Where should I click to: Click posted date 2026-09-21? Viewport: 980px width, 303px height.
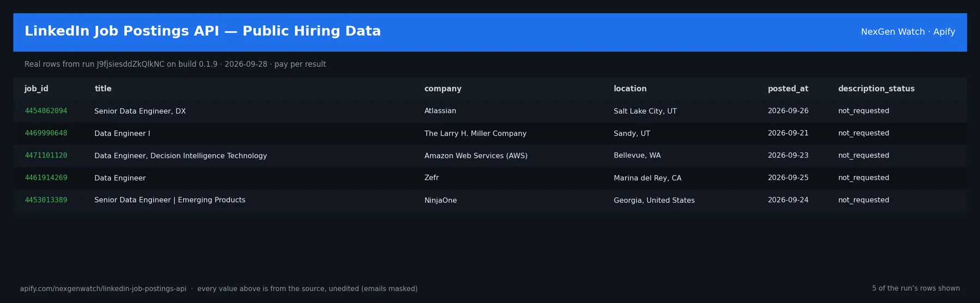click(788, 133)
